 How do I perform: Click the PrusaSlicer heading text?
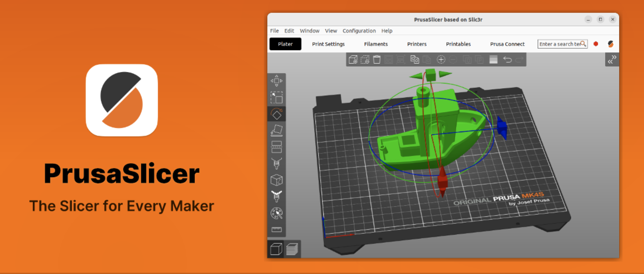(122, 174)
